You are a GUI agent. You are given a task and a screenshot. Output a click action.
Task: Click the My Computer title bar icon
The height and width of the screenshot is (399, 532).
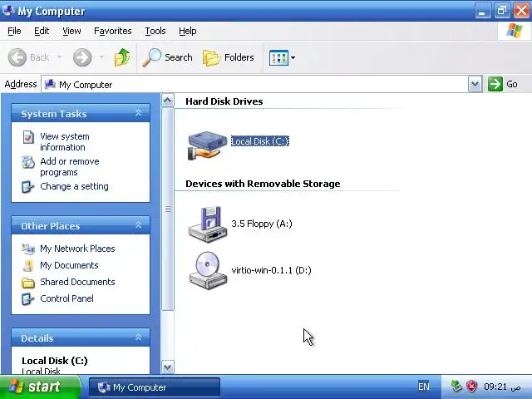point(8,11)
